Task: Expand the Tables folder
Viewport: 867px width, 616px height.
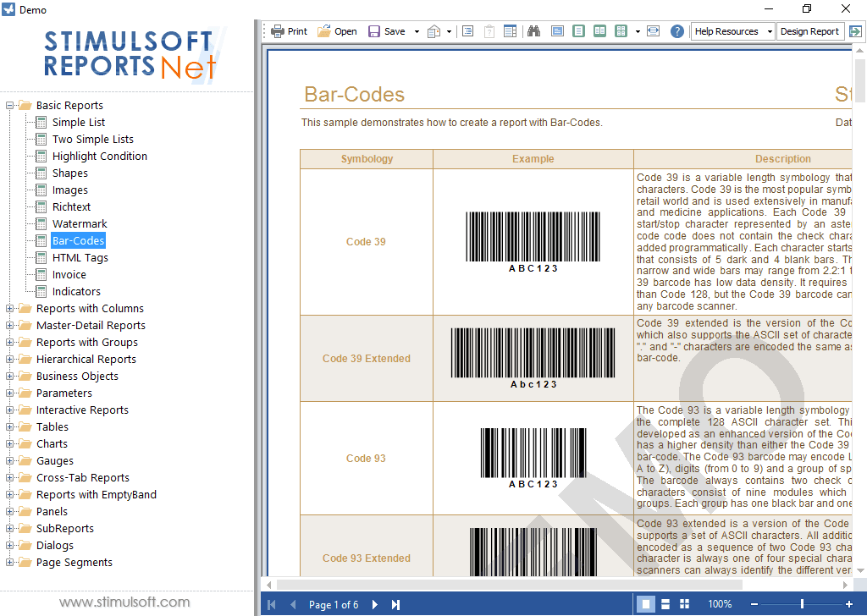Action: [x=9, y=427]
